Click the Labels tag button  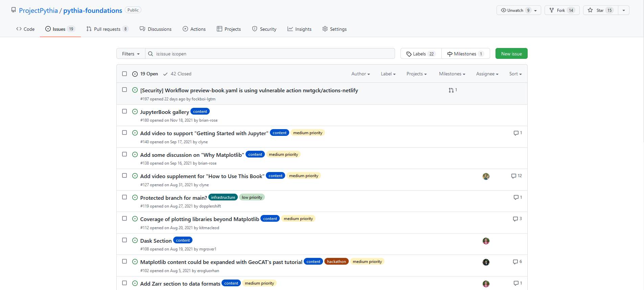[421, 54]
